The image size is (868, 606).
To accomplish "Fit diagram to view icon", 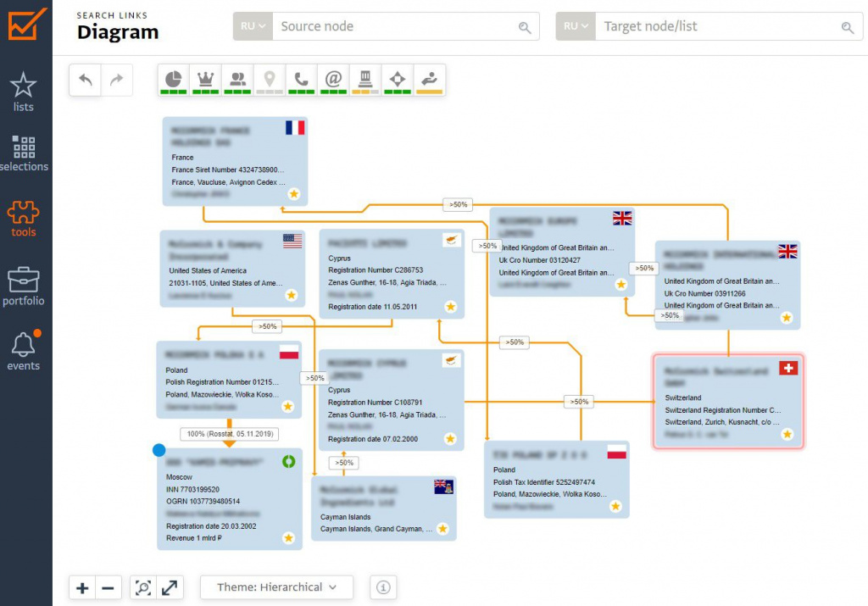I will pyautogui.click(x=143, y=587).
